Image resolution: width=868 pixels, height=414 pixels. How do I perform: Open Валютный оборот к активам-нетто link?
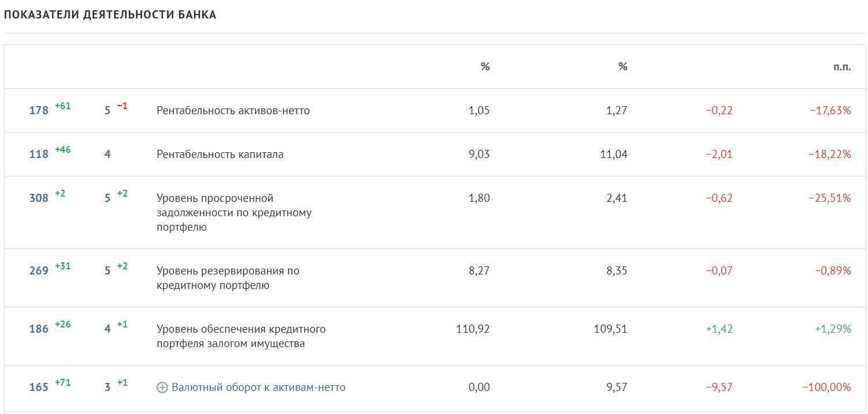coord(259,387)
